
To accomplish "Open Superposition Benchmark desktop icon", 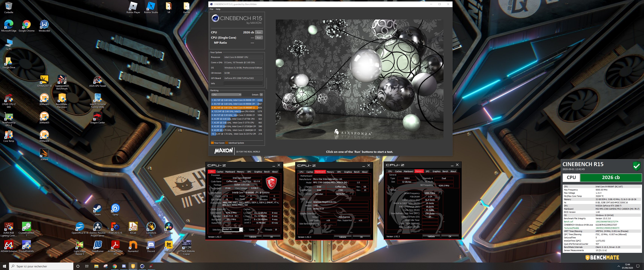I will tap(62, 82).
